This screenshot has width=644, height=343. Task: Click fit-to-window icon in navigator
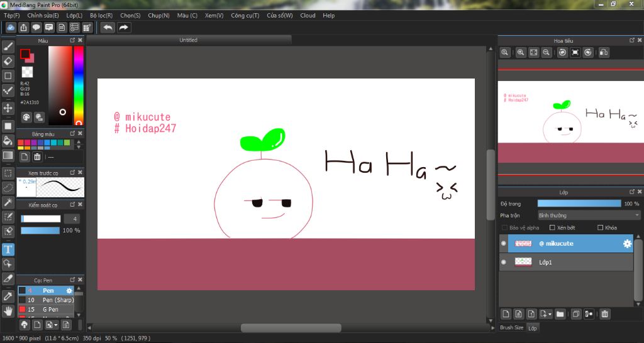click(533, 53)
